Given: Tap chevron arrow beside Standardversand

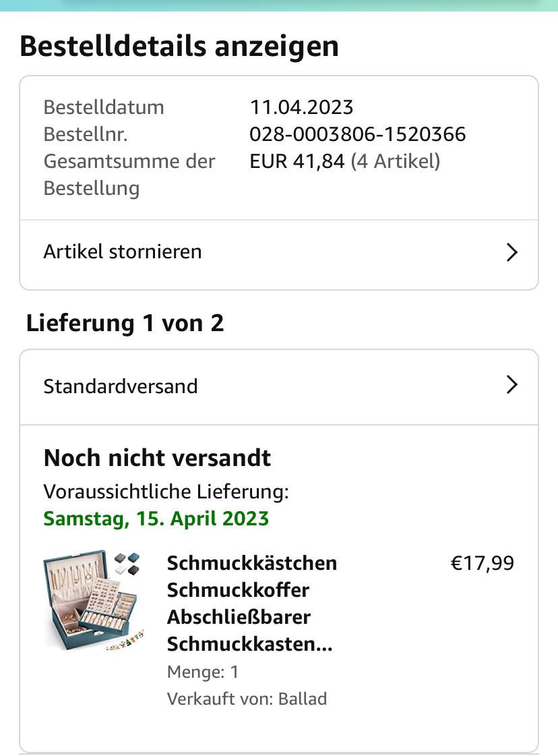Looking at the screenshot, I should [511, 385].
